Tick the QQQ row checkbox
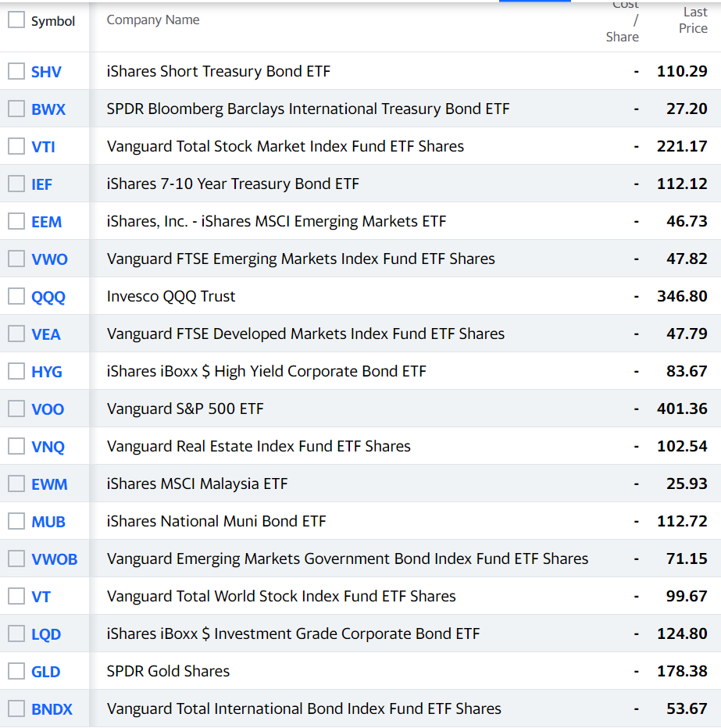The width and height of the screenshot is (721, 728). click(x=16, y=296)
